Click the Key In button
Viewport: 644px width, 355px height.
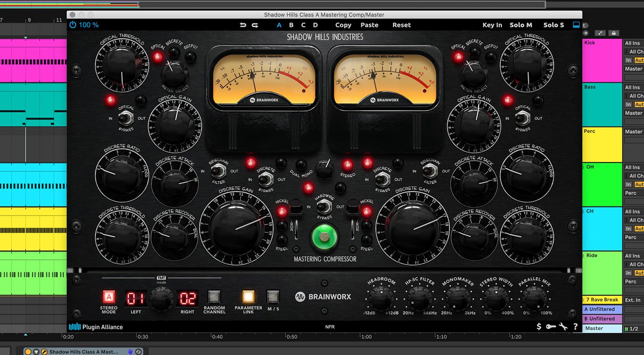pos(492,25)
